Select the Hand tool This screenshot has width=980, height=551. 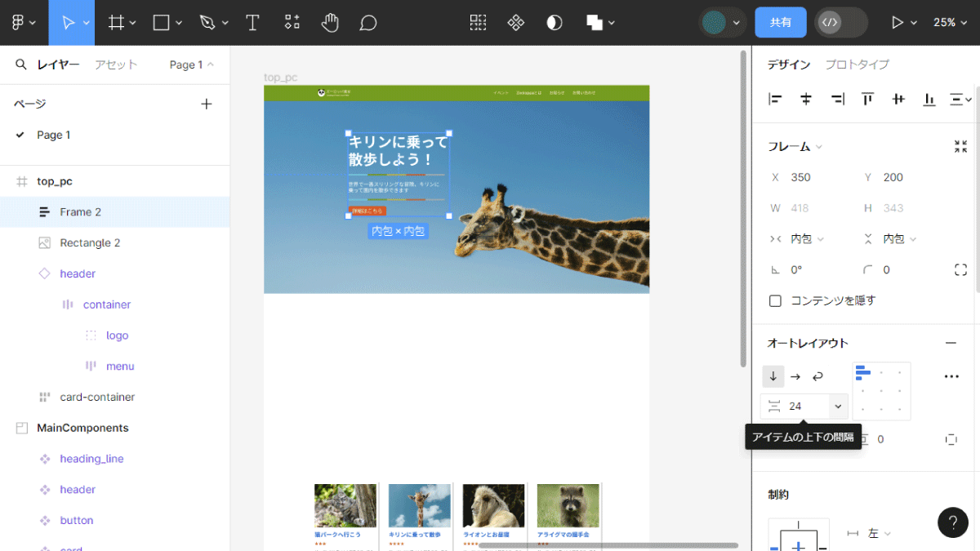click(x=330, y=23)
